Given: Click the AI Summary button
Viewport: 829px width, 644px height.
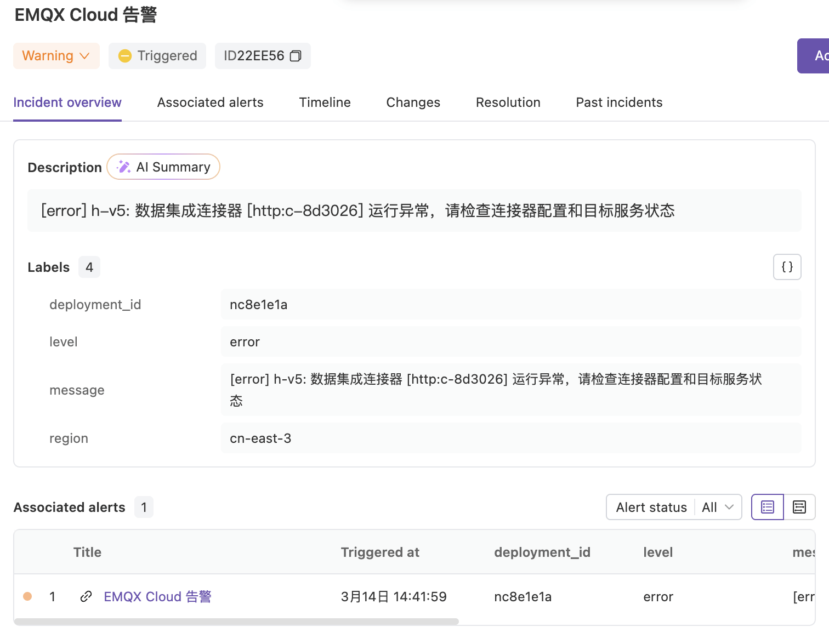Looking at the screenshot, I should (163, 167).
